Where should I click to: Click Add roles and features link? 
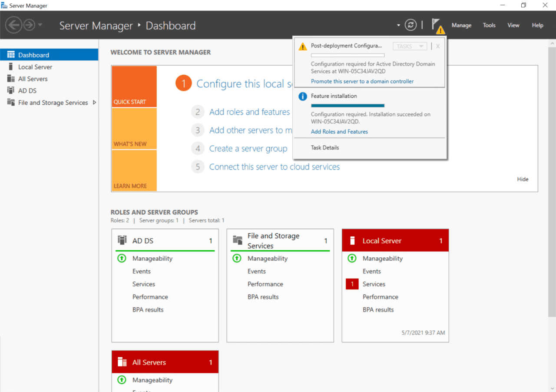coord(249,112)
